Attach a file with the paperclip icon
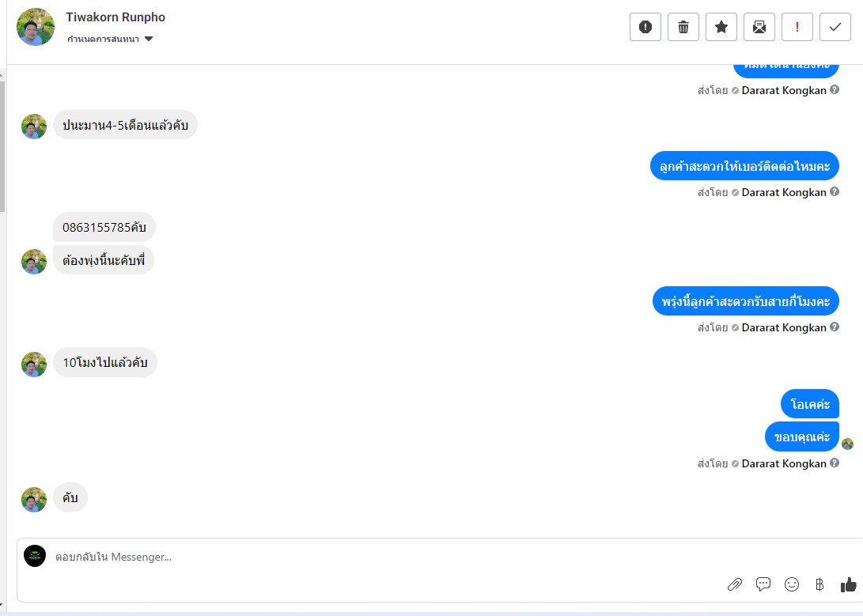The image size is (863, 616). pyautogui.click(x=735, y=584)
